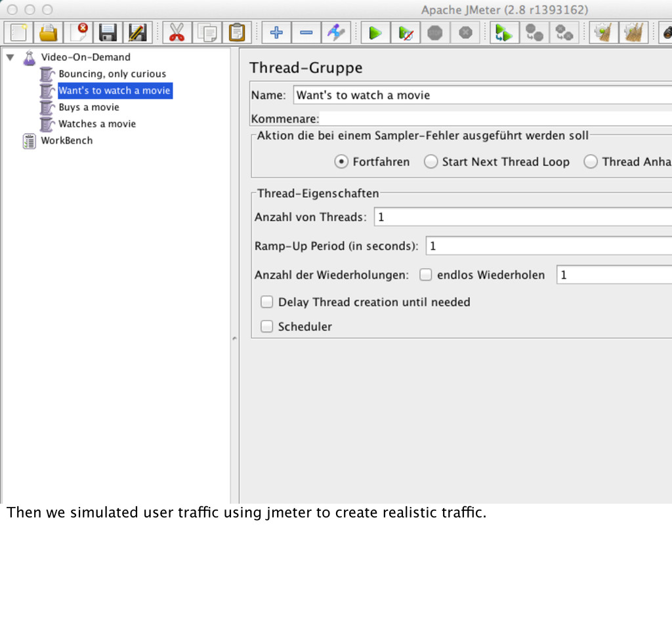Screen dimensions: 672x623
Task: Click the spool icon beside Buys a movie
Action: (x=47, y=108)
